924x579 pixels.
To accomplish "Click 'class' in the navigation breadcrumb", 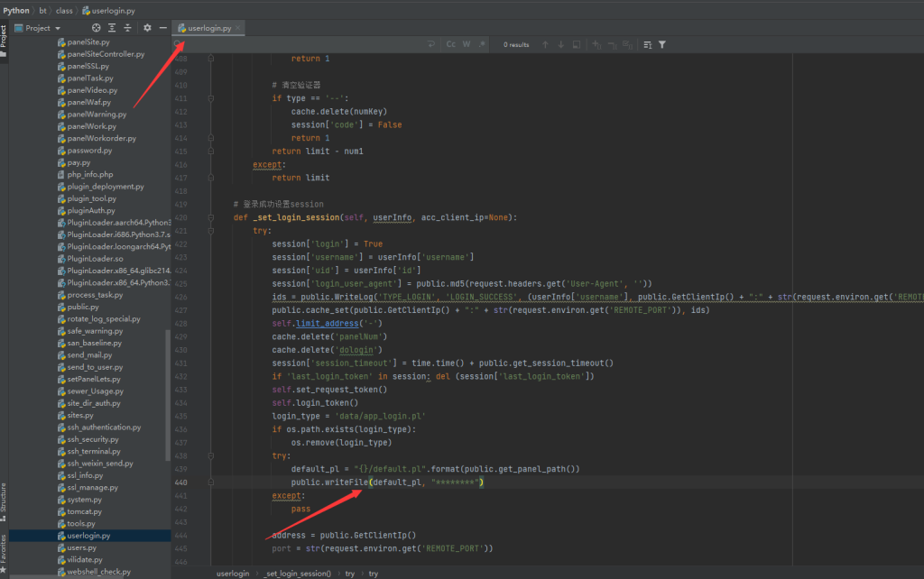I will 64,10.
